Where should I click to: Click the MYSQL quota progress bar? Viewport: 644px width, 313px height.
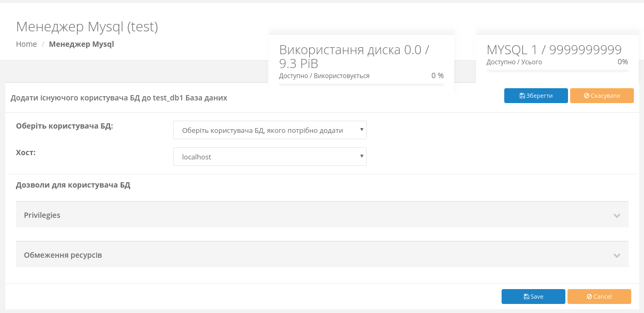coord(557,71)
